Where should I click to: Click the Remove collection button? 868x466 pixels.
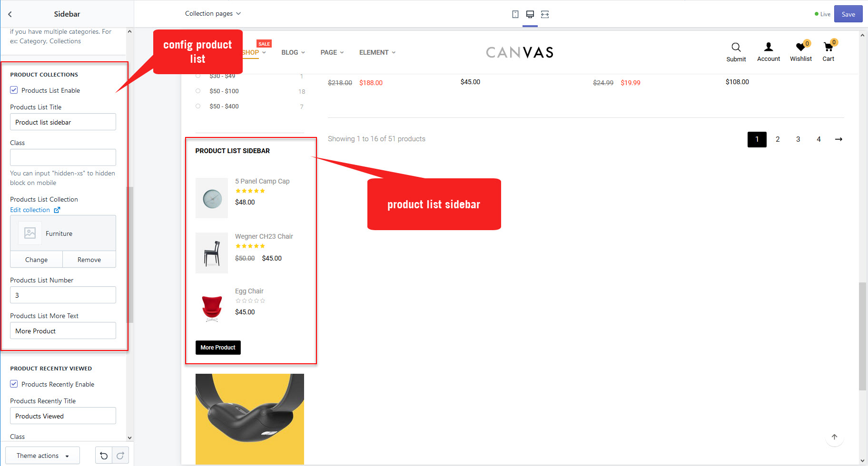click(x=89, y=260)
